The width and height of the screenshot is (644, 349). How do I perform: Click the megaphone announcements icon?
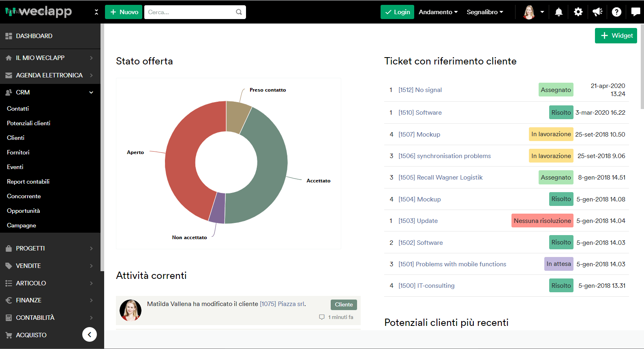click(x=597, y=12)
